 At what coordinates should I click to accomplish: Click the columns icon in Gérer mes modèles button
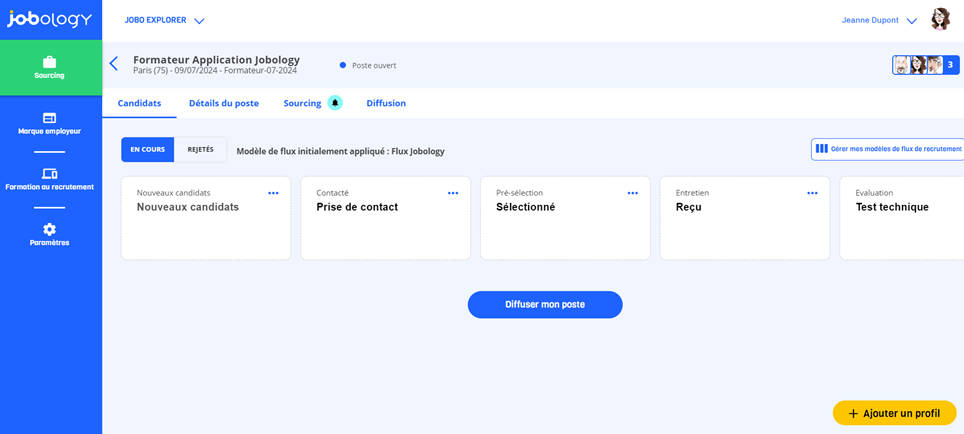coord(821,149)
